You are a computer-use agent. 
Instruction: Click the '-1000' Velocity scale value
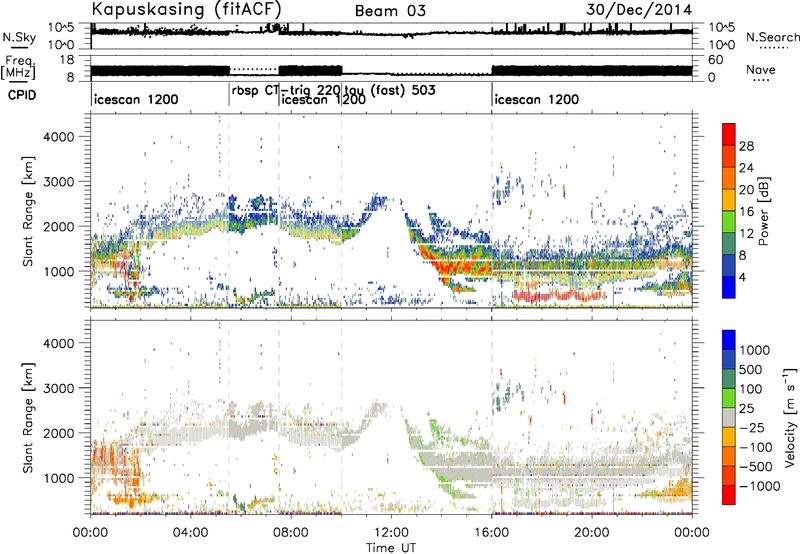(x=759, y=486)
